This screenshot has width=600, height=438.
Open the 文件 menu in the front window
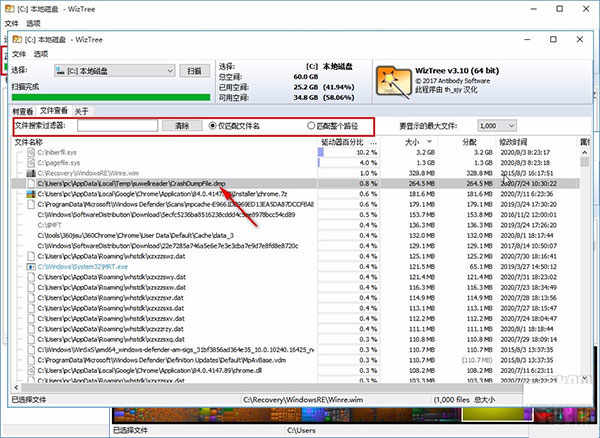point(19,54)
